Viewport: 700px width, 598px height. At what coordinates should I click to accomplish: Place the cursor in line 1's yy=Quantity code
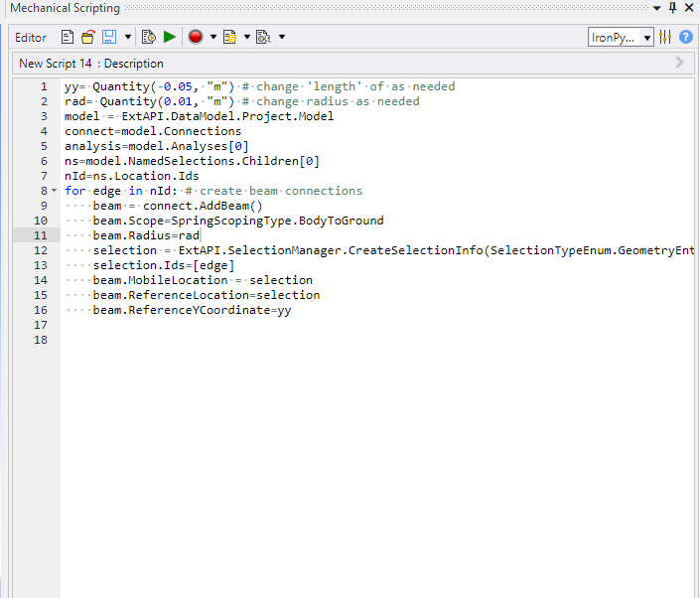coord(150,86)
